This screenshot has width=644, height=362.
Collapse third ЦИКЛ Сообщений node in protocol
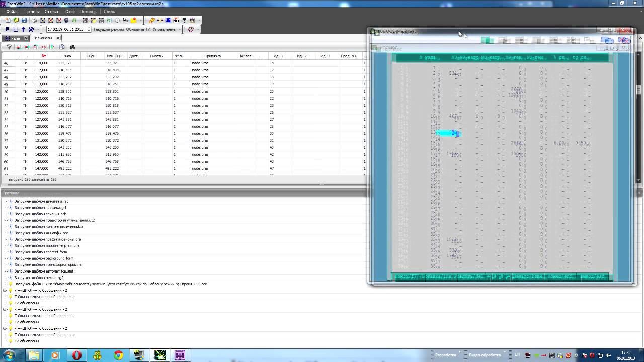(5, 328)
